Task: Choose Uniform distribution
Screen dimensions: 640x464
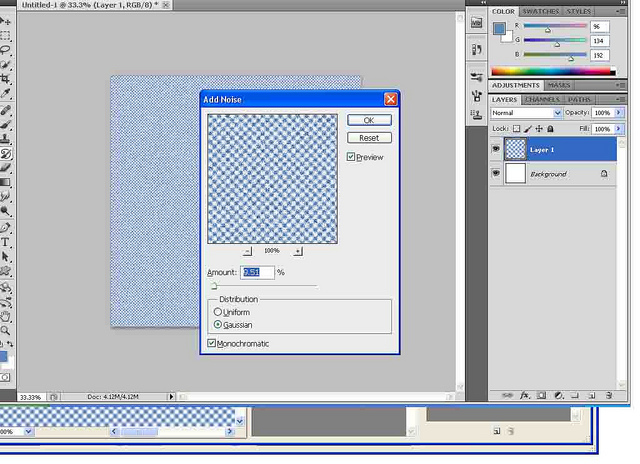Action: [218, 312]
